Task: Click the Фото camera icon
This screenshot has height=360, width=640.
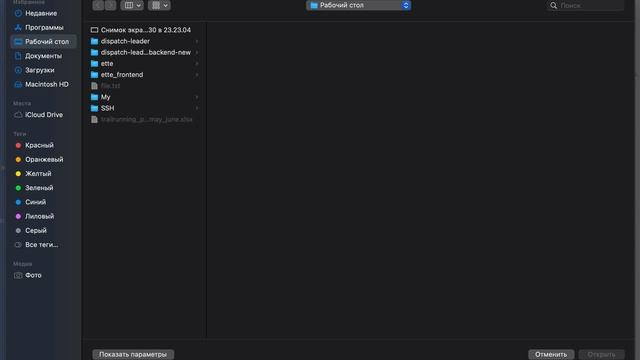Action: pyautogui.click(x=18, y=276)
